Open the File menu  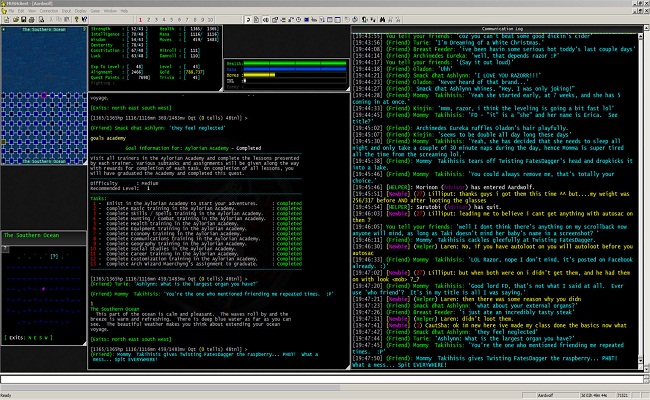point(10,10)
